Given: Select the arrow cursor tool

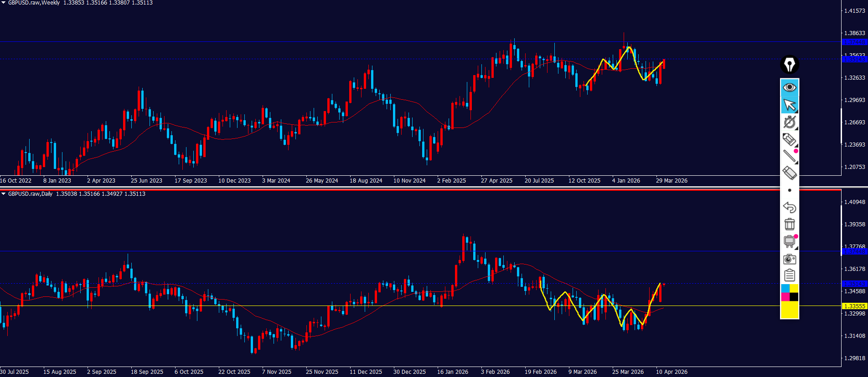Looking at the screenshot, I should point(790,105).
